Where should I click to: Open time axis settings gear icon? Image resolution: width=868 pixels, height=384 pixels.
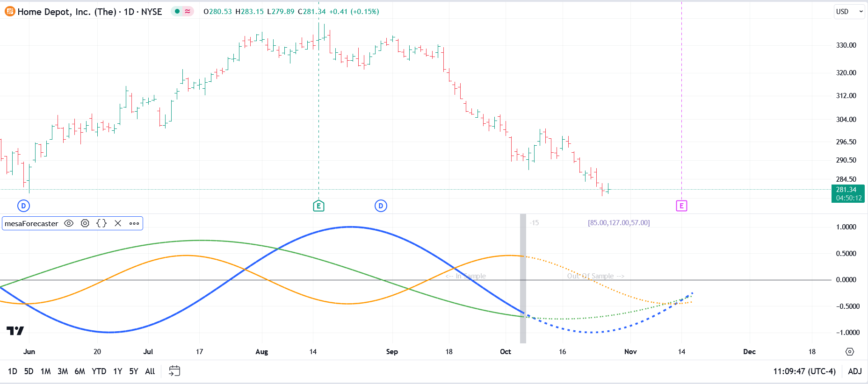pos(850,352)
